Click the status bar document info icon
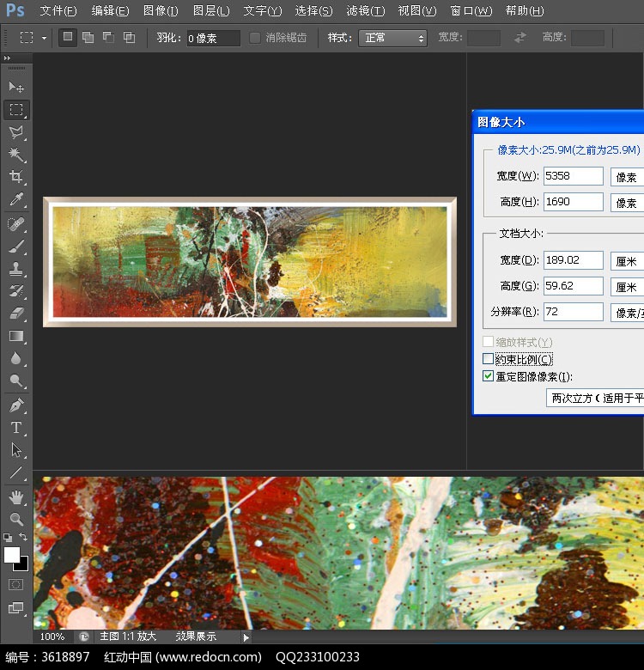 (x=83, y=637)
